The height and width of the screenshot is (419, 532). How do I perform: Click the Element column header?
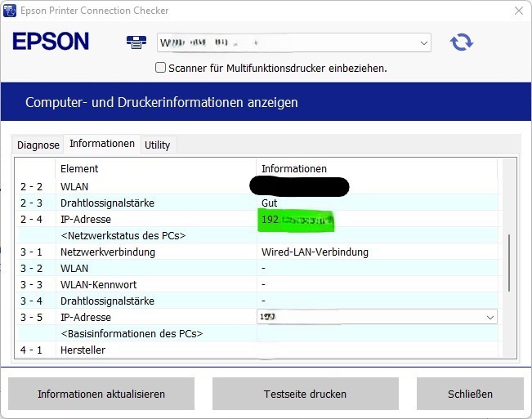click(x=79, y=168)
